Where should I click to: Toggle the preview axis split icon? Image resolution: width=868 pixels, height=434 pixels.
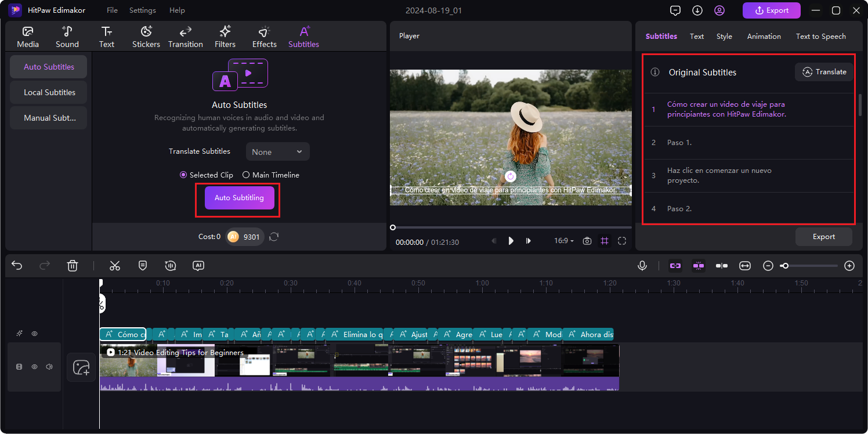coord(722,266)
